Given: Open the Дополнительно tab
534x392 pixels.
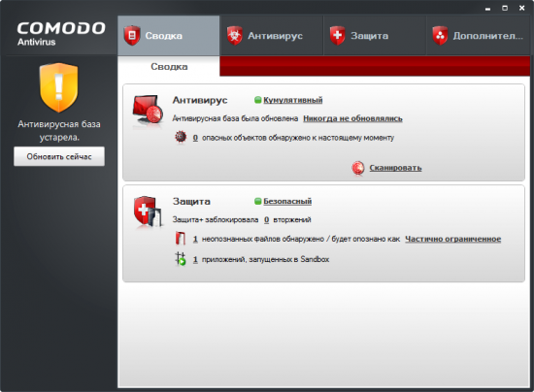Looking at the screenshot, I should (x=478, y=35).
